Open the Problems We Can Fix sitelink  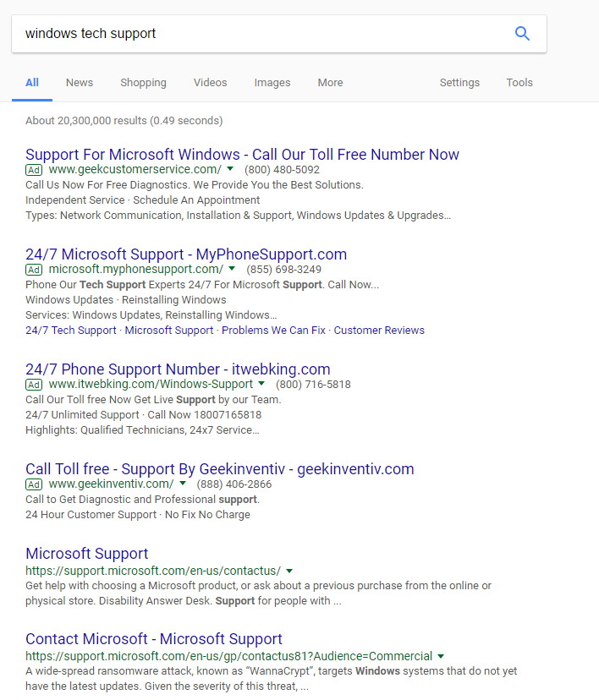273,331
